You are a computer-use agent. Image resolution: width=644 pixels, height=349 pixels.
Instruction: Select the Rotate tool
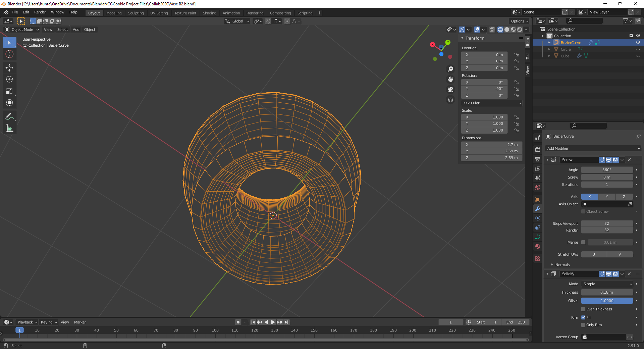pyautogui.click(x=9, y=80)
